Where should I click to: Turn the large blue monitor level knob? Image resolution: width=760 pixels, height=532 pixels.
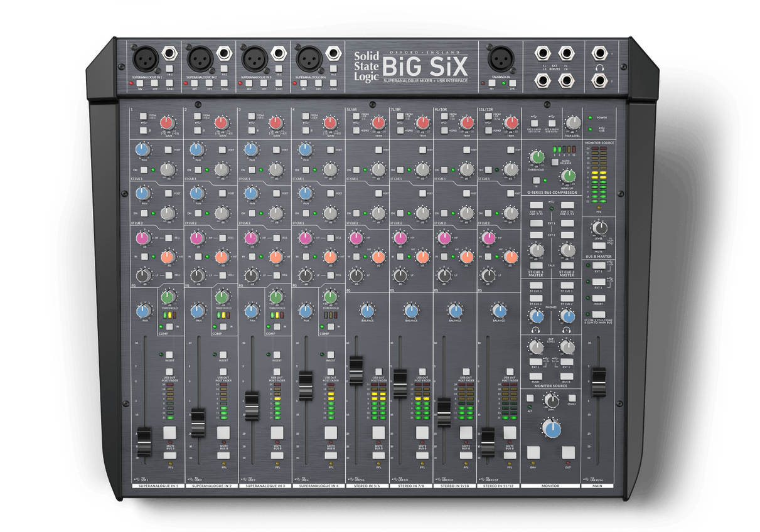pos(552,429)
